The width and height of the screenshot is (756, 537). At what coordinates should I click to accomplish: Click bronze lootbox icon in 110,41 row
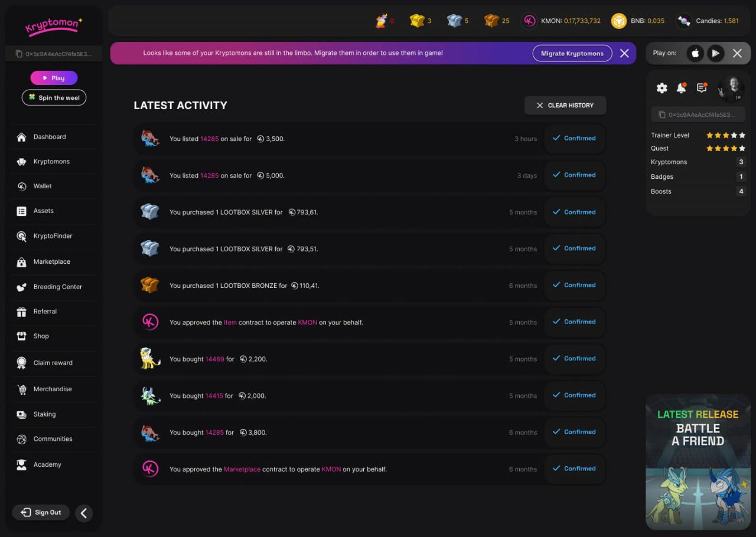click(x=150, y=285)
